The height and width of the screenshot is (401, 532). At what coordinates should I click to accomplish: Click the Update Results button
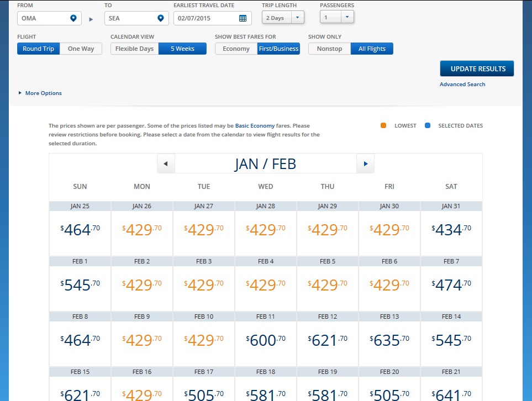(477, 69)
